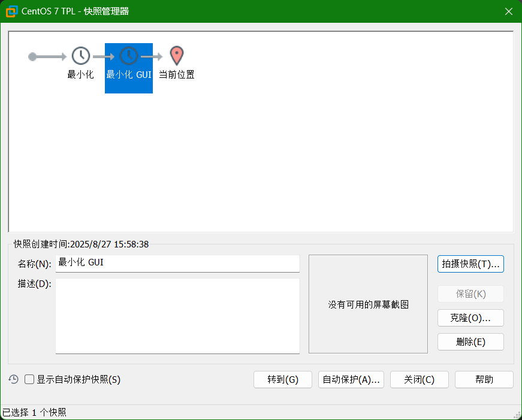Select the 当前位置 pin marker
Viewport: 522px width, 420px height.
(177, 56)
